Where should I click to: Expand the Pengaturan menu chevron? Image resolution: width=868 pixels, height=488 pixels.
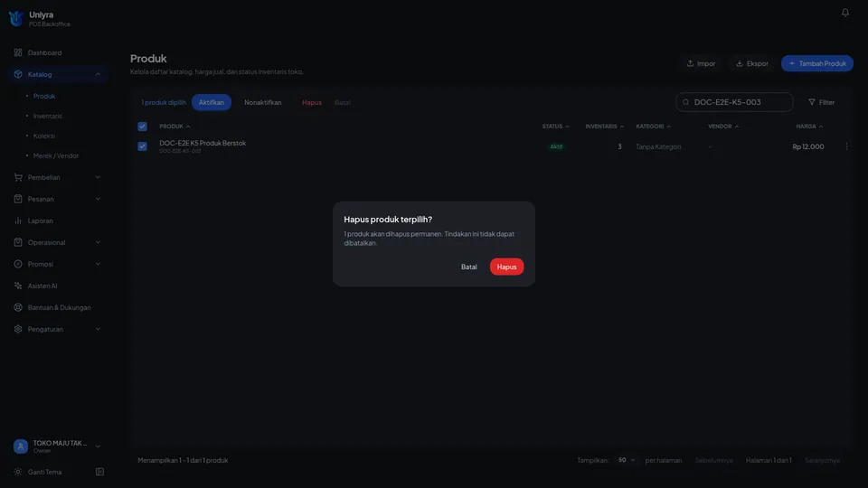(98, 329)
